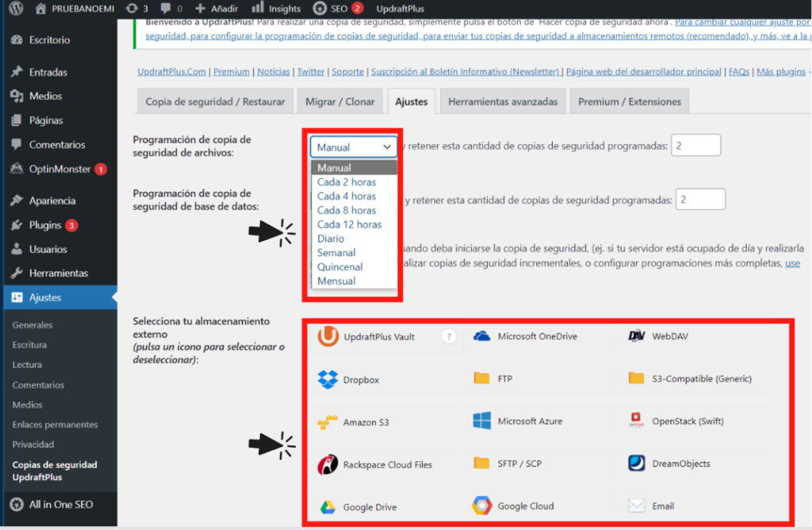Click the WordPress logo icon
812x530 pixels.
coord(16,8)
